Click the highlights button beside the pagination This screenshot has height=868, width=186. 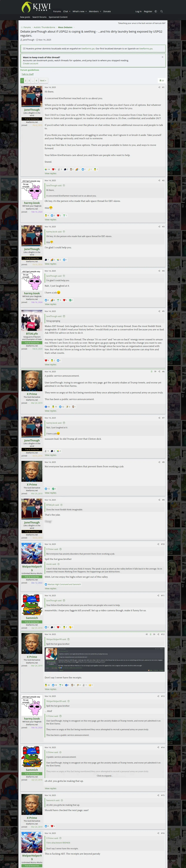pyautogui.click(x=162, y=81)
